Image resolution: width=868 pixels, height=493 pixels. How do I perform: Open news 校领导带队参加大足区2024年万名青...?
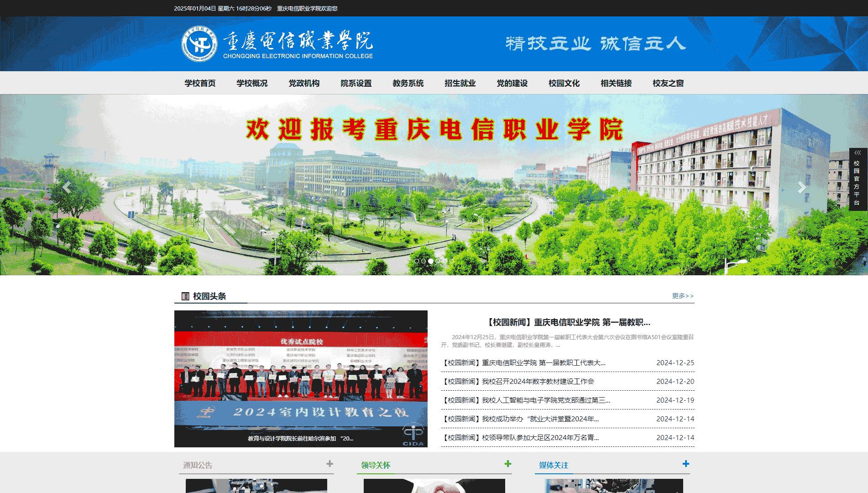tap(520, 438)
